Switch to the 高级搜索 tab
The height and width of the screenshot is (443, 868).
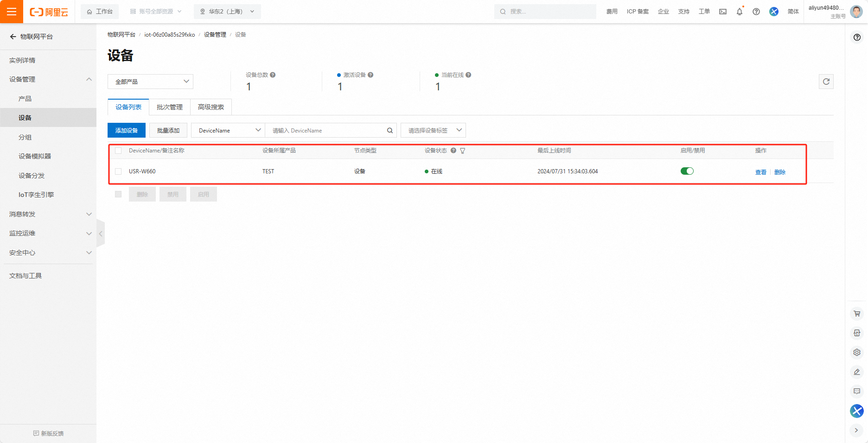pyautogui.click(x=211, y=107)
